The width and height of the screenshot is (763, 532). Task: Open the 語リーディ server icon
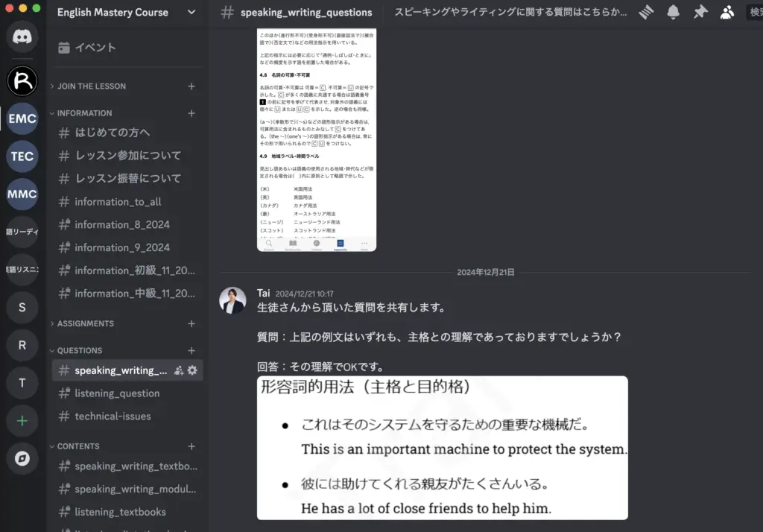click(x=22, y=232)
